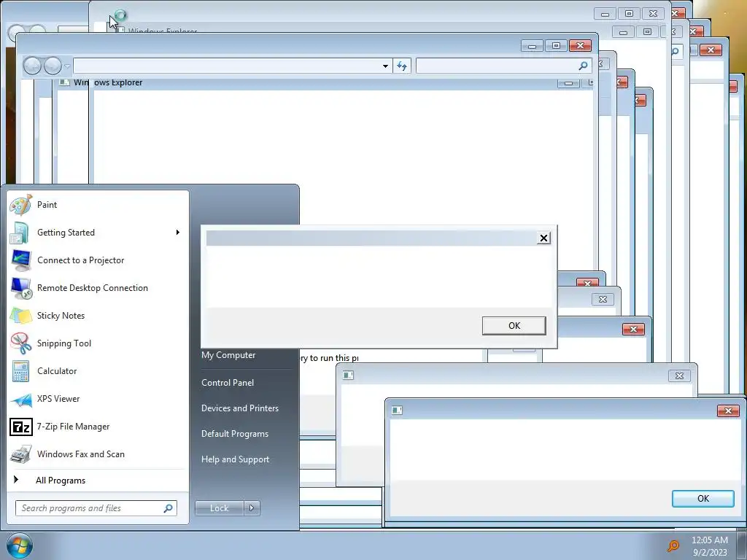Close the middle blank dialog with X

pyautogui.click(x=543, y=238)
